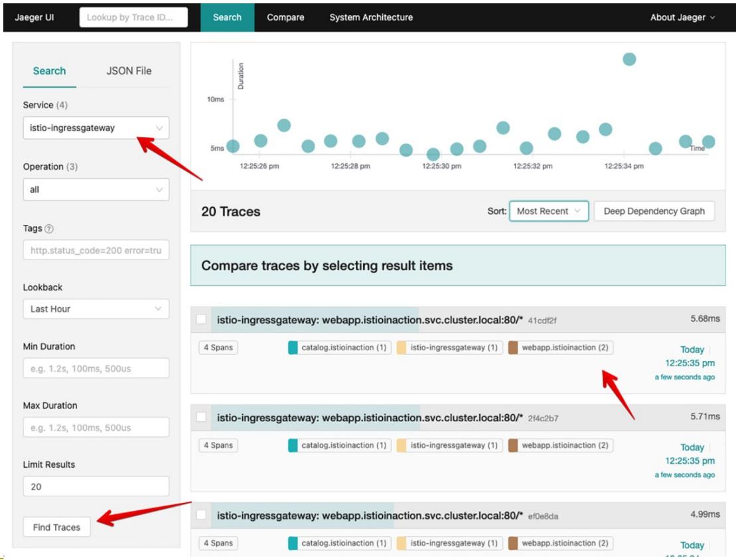Open the About Jaeger menu

pyautogui.click(x=682, y=17)
